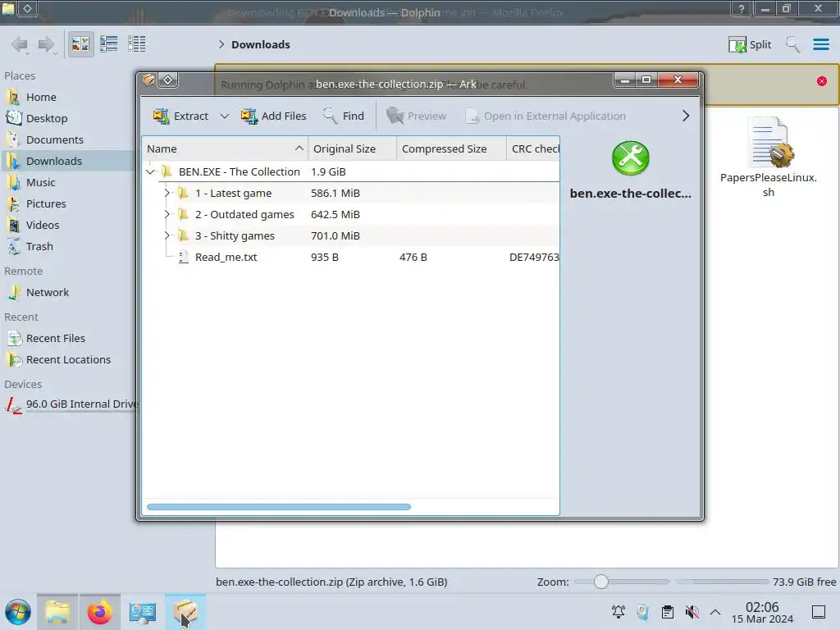The width and height of the screenshot is (840, 630).
Task: Go back in Dolphin navigation
Action: tap(20, 44)
